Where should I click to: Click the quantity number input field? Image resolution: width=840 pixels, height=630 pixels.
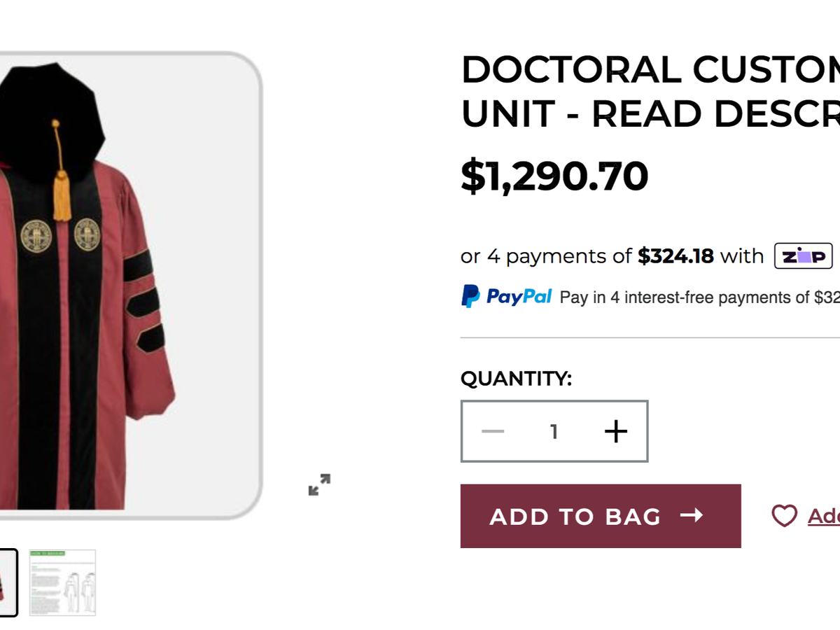coord(554,431)
